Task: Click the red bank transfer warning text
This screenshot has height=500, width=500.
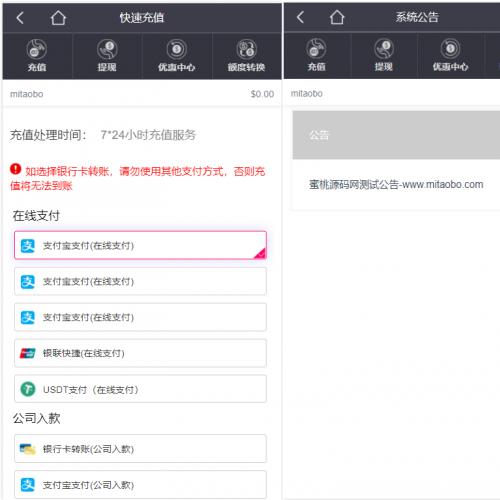Action: [138, 178]
